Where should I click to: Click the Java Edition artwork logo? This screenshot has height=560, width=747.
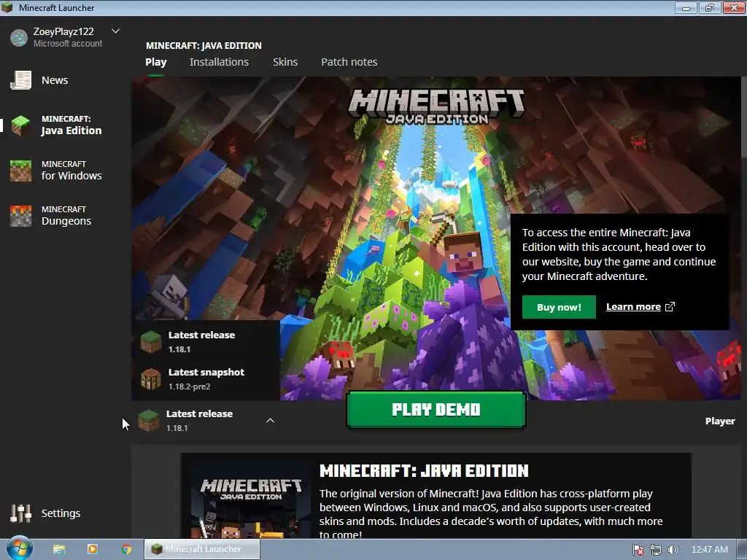click(436, 106)
